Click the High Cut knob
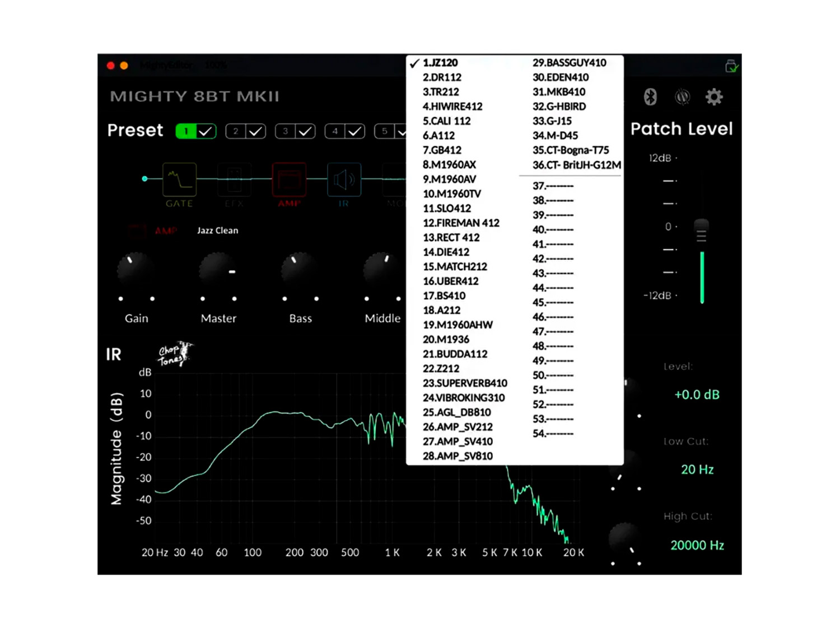Image resolution: width=840 pixels, height=629 pixels. pyautogui.click(x=625, y=539)
